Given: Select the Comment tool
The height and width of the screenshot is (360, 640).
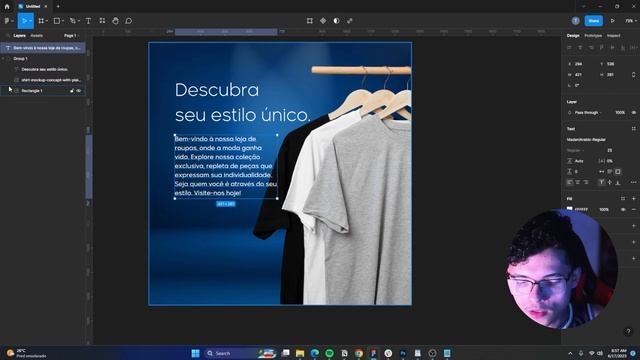Looking at the screenshot, I should point(129,21).
